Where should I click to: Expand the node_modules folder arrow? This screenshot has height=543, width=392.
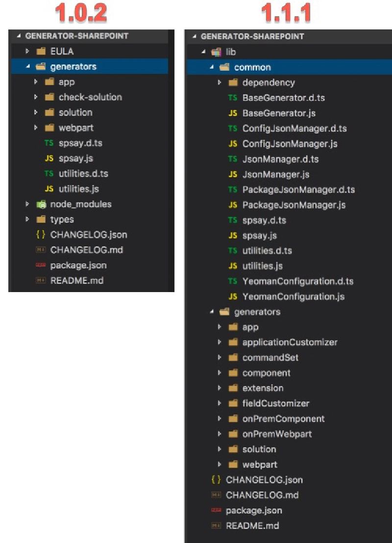[27, 204]
